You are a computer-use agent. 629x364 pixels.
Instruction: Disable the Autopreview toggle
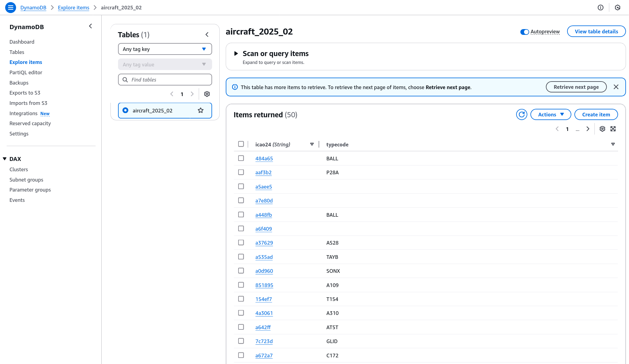(525, 32)
